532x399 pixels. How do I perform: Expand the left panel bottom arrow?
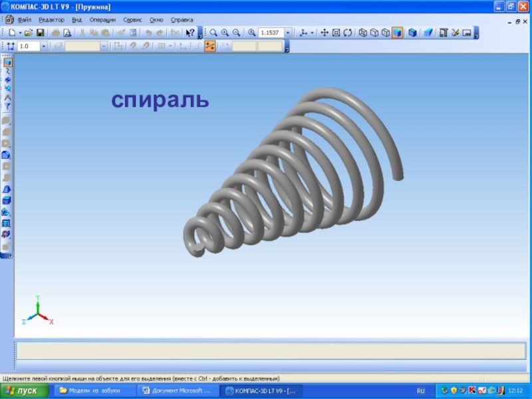pyautogui.click(x=9, y=256)
